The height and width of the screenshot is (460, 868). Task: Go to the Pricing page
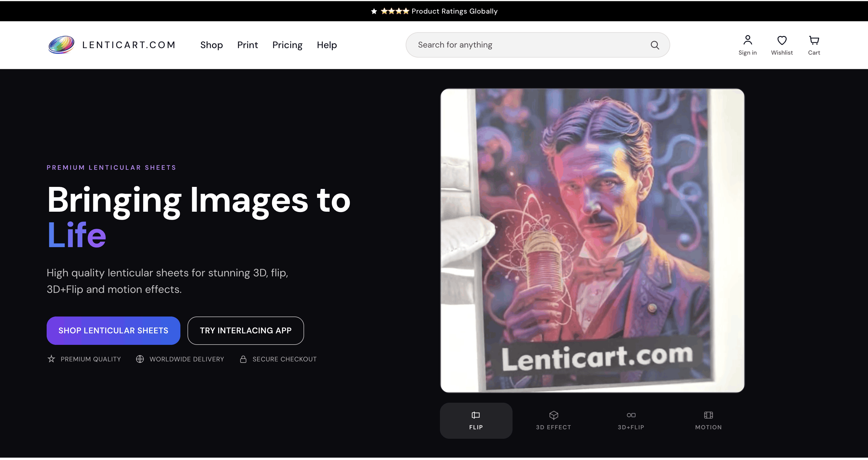(287, 45)
